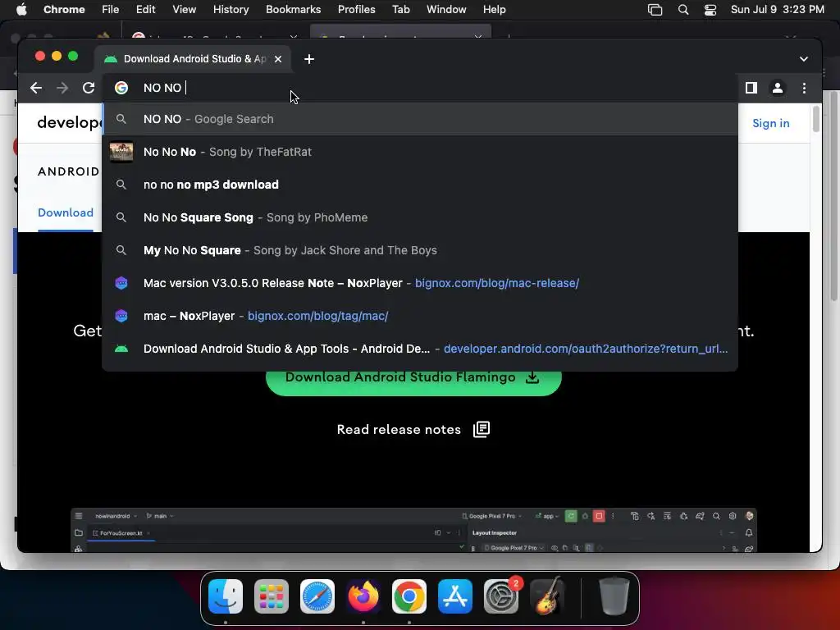This screenshot has width=840, height=630.
Task: Open the History menu
Action: [x=231, y=10]
